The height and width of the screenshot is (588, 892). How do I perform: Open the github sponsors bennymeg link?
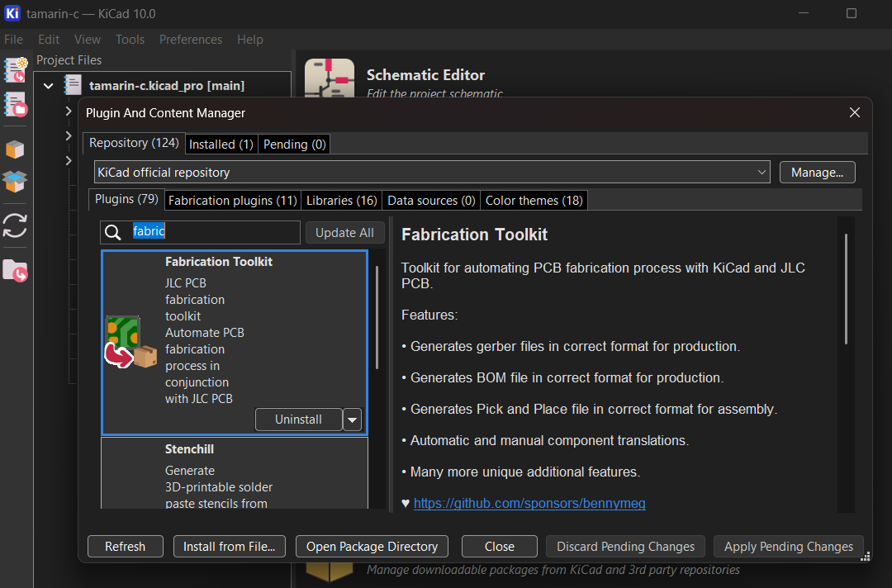[x=529, y=503]
